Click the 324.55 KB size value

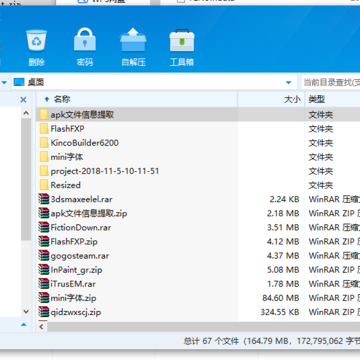(280, 312)
